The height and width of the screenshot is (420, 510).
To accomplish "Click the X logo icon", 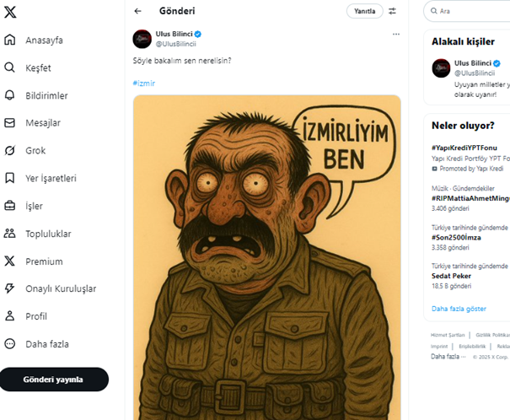I will click(x=11, y=12).
